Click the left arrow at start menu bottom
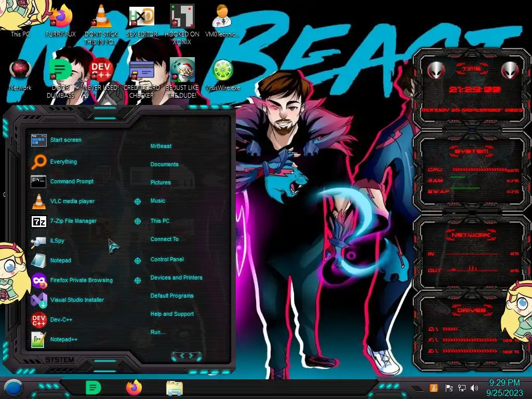This screenshot has height=399, width=532. [181, 355]
